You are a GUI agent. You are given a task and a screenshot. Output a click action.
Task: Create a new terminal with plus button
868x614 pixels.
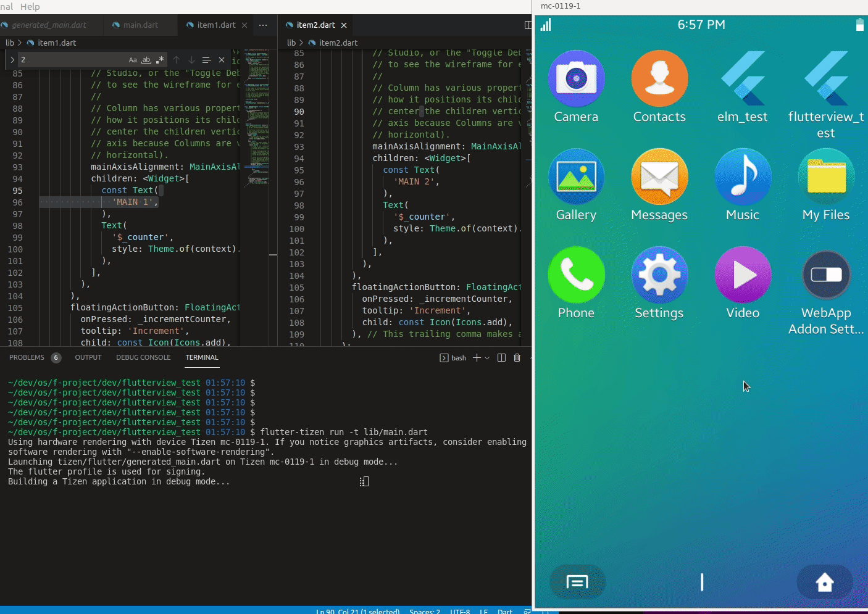click(x=477, y=358)
